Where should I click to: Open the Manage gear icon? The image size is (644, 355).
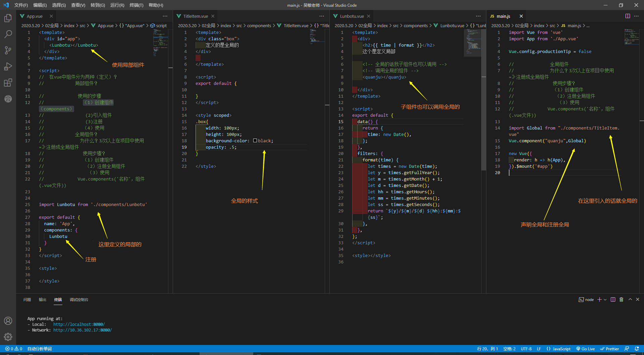8,337
